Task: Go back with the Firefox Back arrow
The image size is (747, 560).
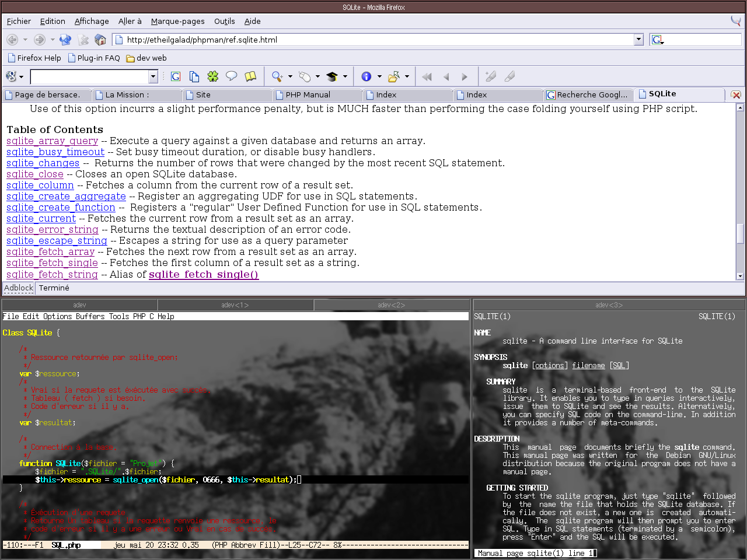Action: tap(12, 40)
